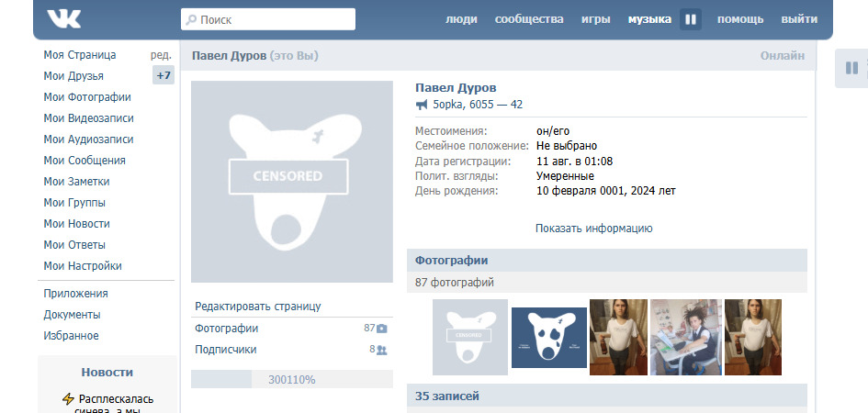Click the subscribers people icon beside 8
Image resolution: width=868 pixels, height=413 pixels.
coord(381,350)
